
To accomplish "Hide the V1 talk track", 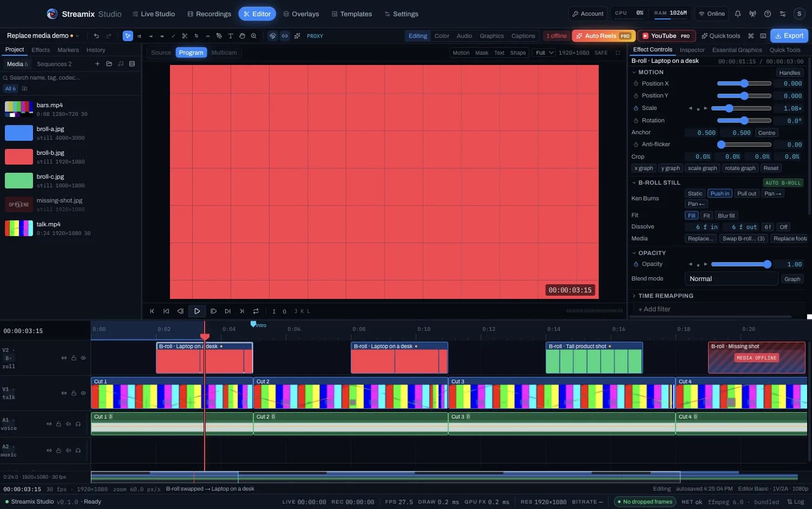I will tap(83, 393).
